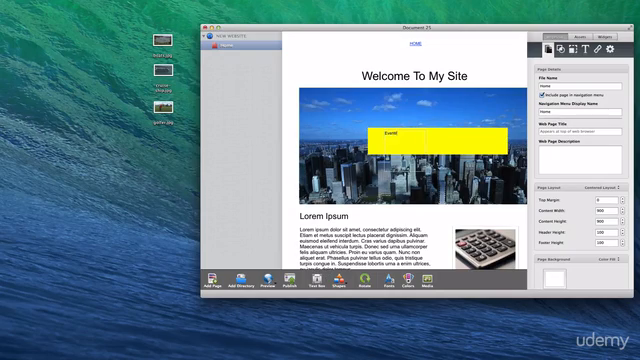Insert a Text Box from the toolbar
Image resolution: width=640 pixels, height=360 pixels.
coord(317,279)
